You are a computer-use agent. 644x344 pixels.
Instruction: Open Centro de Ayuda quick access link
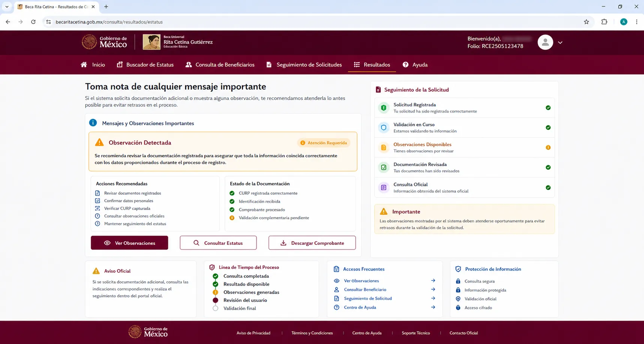(x=360, y=308)
